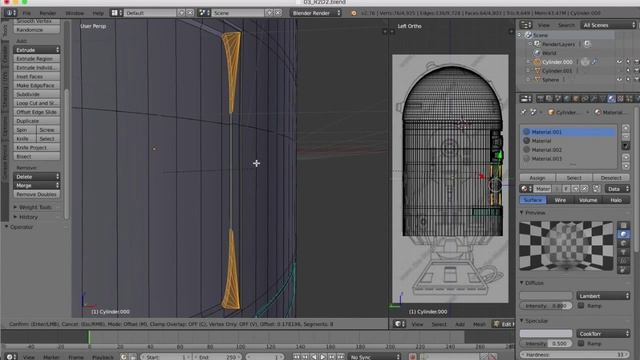
Task: Open the Window menu
Action: tap(75, 13)
